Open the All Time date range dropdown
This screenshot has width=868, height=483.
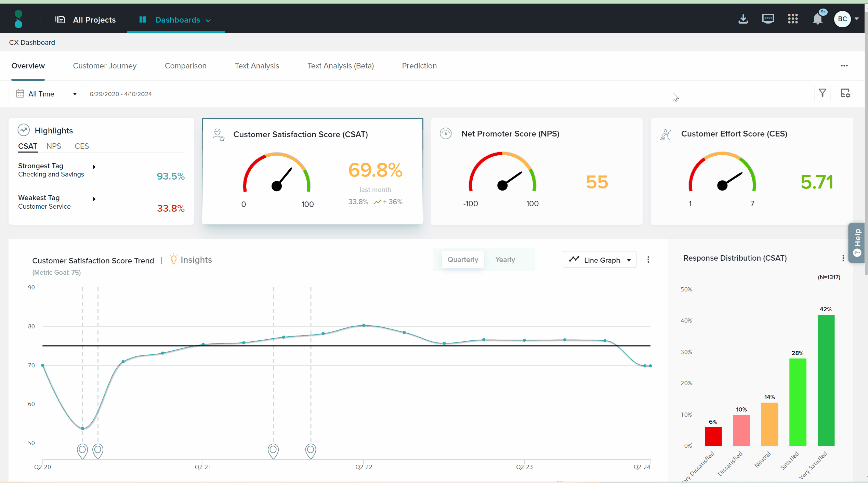[x=45, y=94]
